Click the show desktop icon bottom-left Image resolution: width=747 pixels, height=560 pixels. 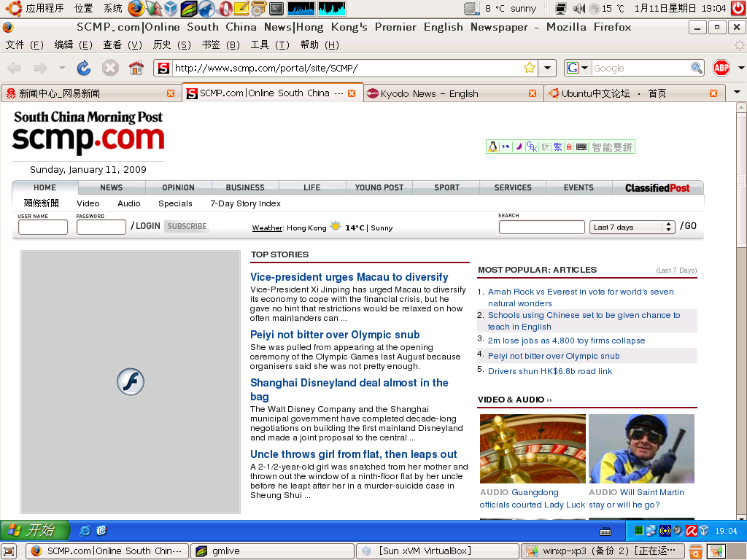pyautogui.click(x=9, y=551)
